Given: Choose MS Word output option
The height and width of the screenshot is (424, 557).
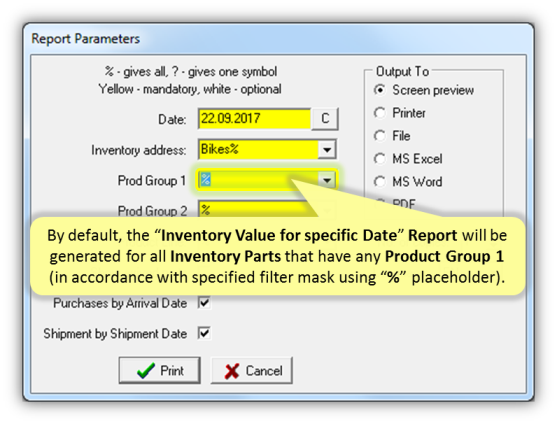Looking at the screenshot, I should 380,182.
